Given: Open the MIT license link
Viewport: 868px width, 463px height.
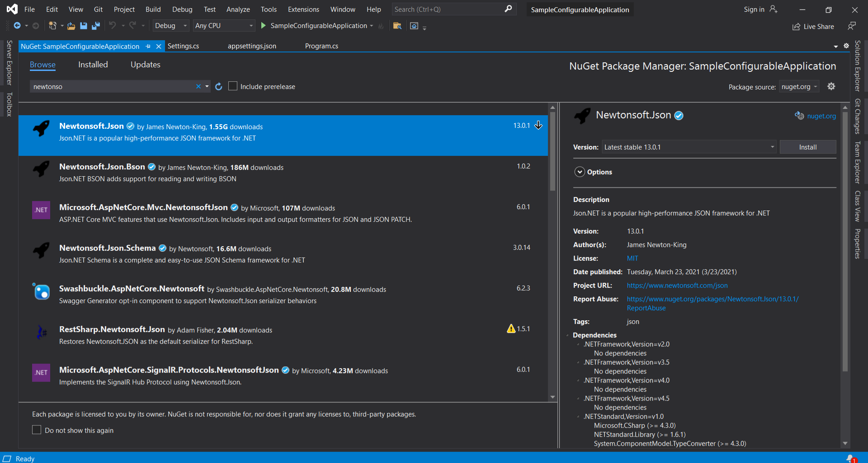Looking at the screenshot, I should 632,258.
